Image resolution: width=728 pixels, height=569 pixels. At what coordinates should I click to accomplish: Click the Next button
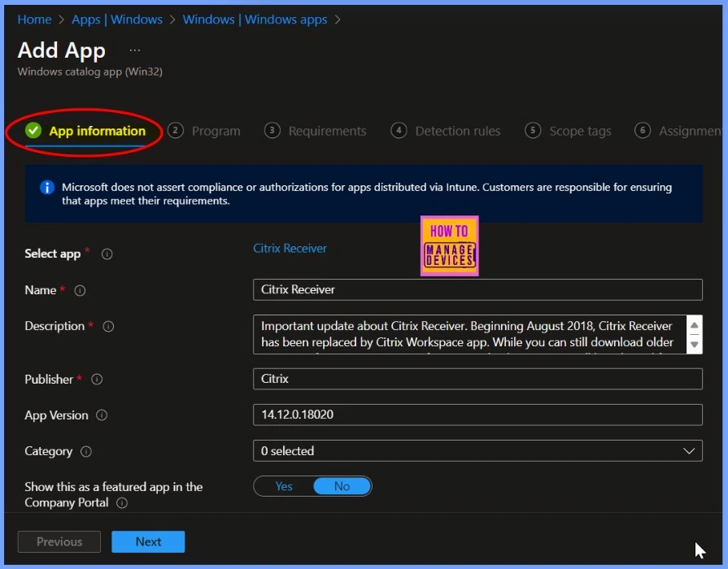pos(148,541)
